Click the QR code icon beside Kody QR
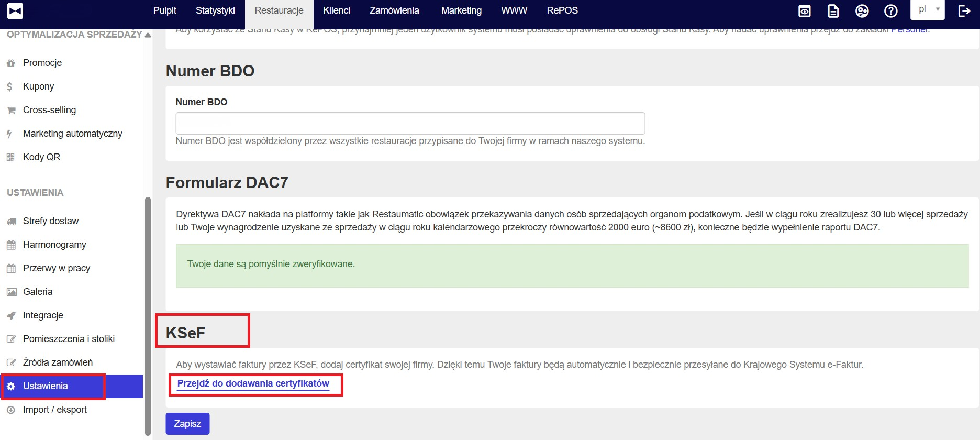The width and height of the screenshot is (980, 440). click(x=10, y=157)
